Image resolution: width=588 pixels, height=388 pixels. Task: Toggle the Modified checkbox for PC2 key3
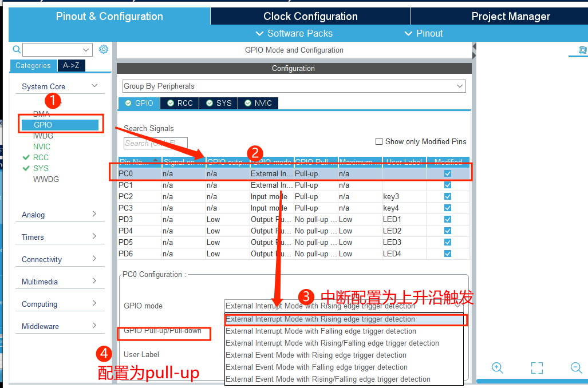447,196
